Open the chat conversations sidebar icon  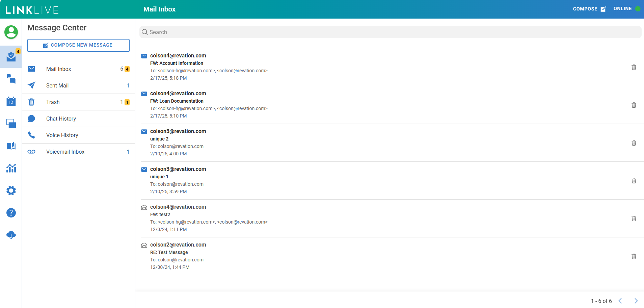click(x=11, y=79)
